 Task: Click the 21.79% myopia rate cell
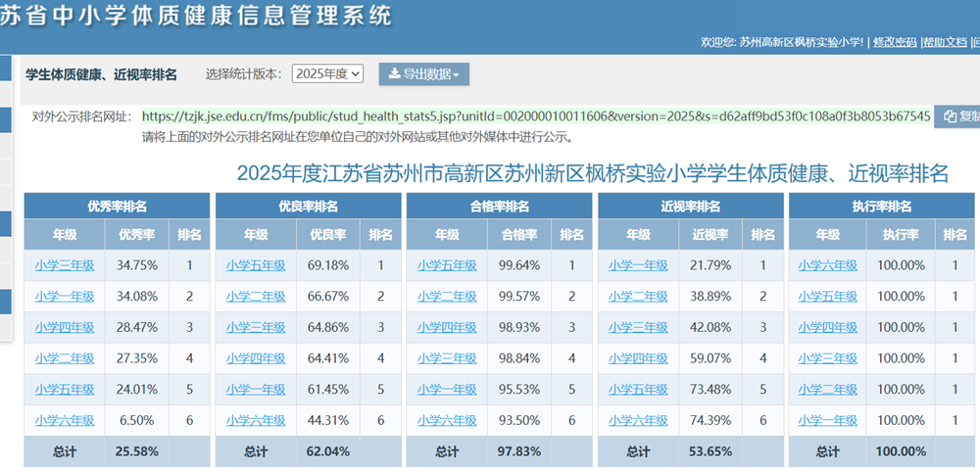(710, 265)
